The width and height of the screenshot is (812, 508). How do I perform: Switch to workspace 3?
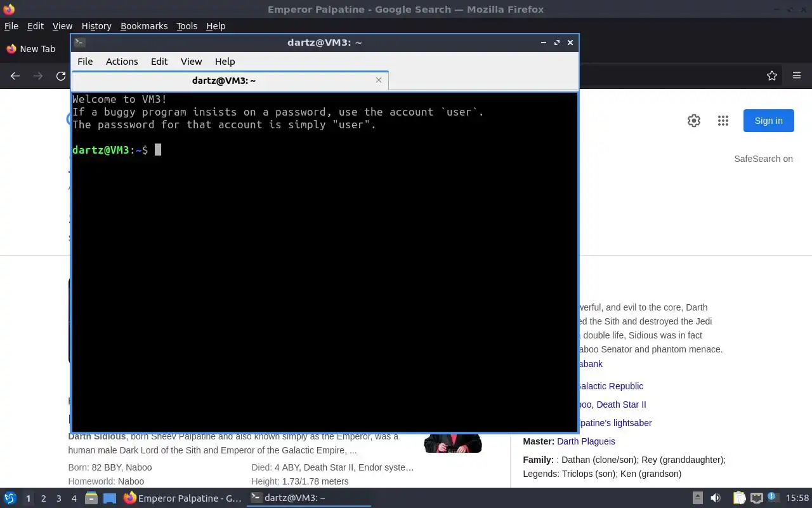pyautogui.click(x=58, y=498)
